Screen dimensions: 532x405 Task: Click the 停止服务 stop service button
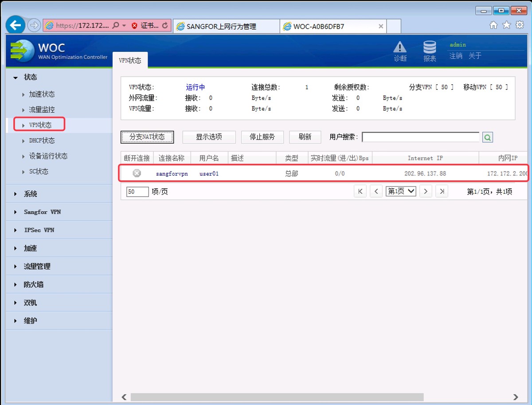[x=262, y=137]
